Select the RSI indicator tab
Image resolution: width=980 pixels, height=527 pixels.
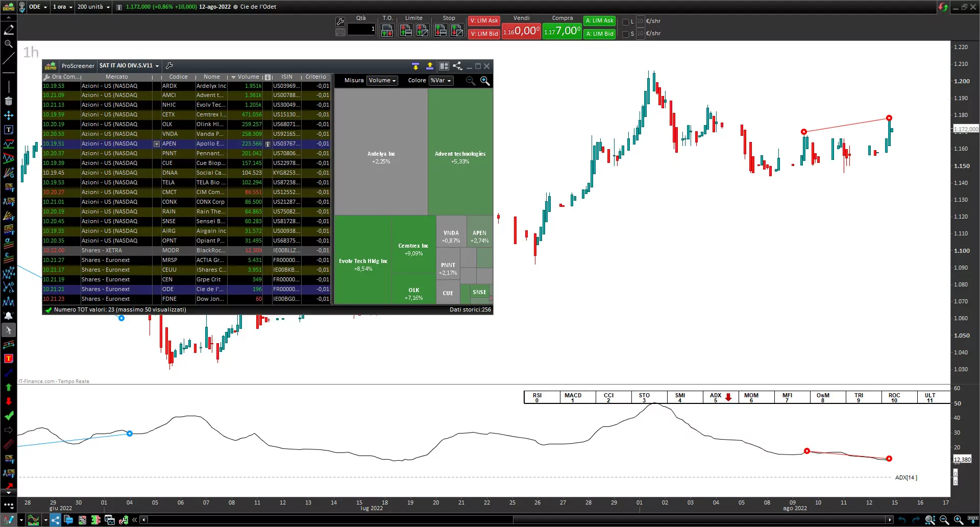[537, 397]
